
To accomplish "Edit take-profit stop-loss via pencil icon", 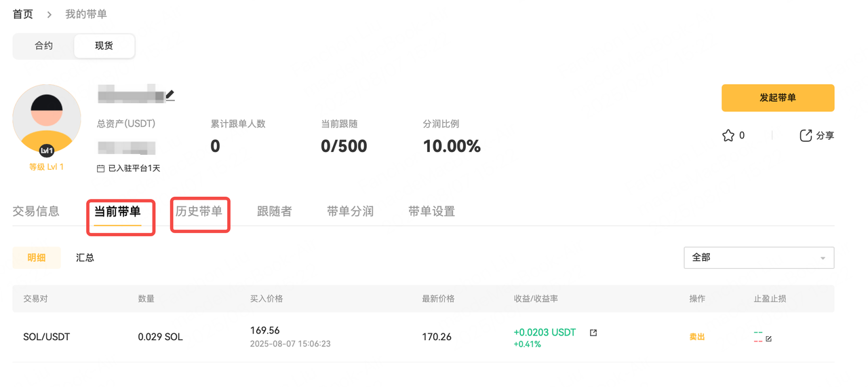I will 769,338.
